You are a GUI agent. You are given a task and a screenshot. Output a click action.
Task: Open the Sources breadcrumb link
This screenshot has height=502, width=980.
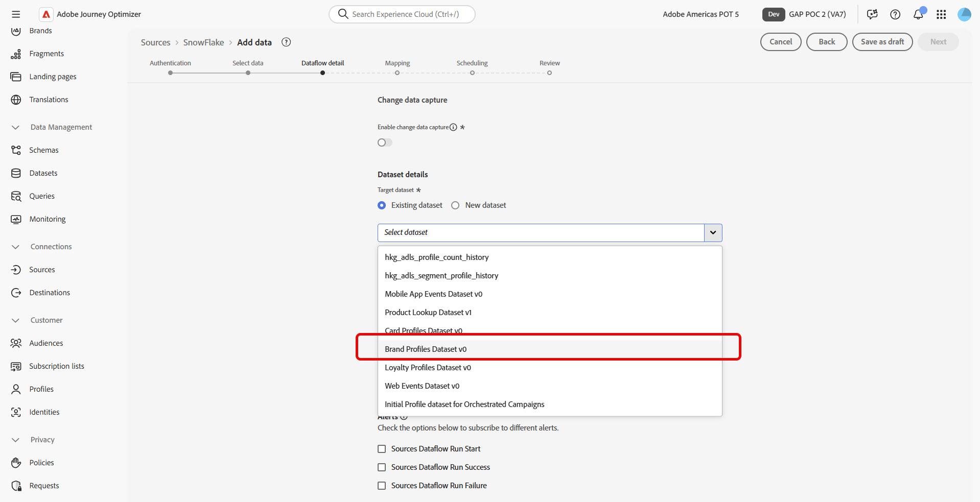[156, 42]
